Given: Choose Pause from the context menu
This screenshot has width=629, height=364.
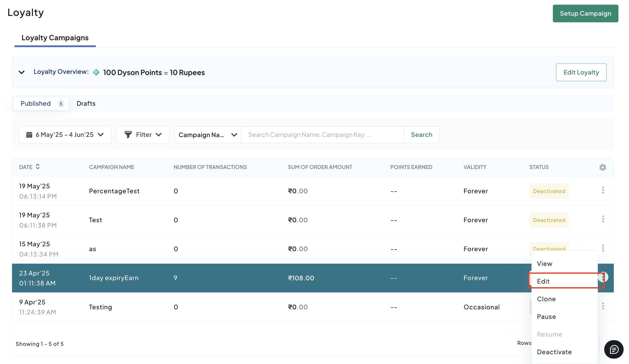Looking at the screenshot, I should coord(564,317).
